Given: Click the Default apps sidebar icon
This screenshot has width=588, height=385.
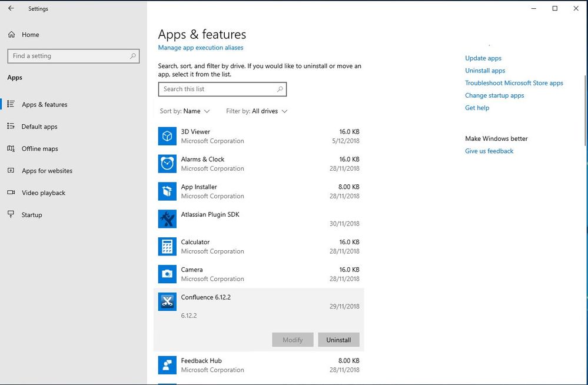Looking at the screenshot, I should coord(11,126).
